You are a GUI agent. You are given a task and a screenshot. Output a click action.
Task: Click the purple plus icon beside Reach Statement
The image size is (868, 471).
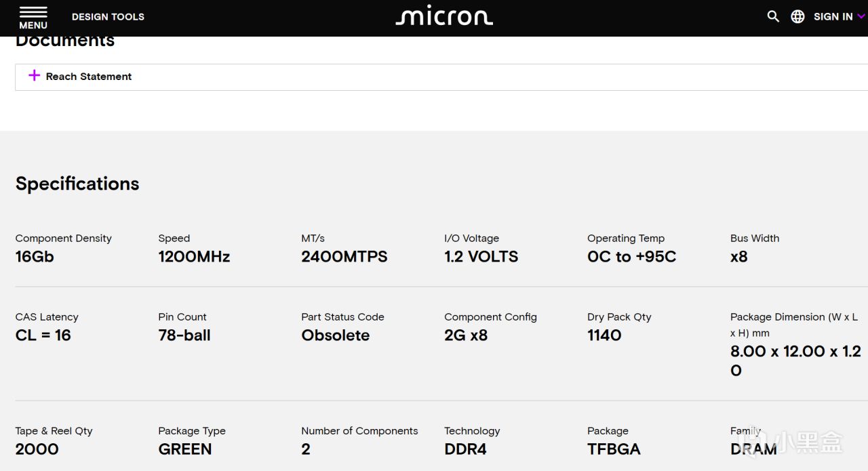click(34, 75)
